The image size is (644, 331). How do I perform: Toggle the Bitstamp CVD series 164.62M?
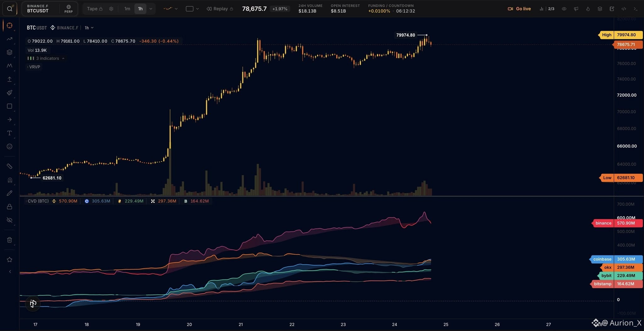pos(196,201)
